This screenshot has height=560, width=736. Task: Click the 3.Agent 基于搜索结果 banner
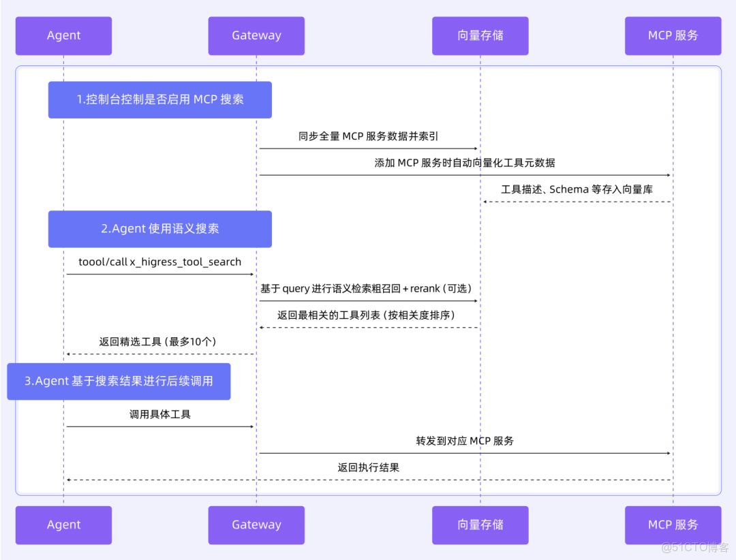pyautogui.click(x=119, y=382)
